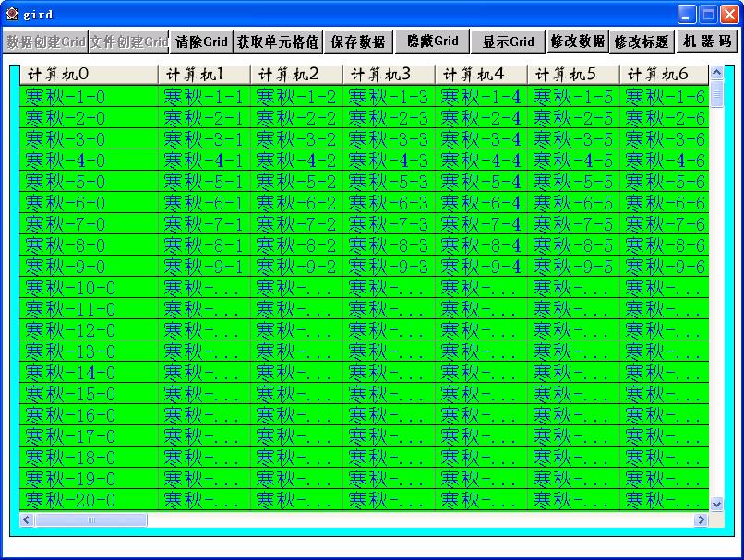The image size is (744, 560).
Task: Click the 修改标题 button
Action: (x=642, y=42)
